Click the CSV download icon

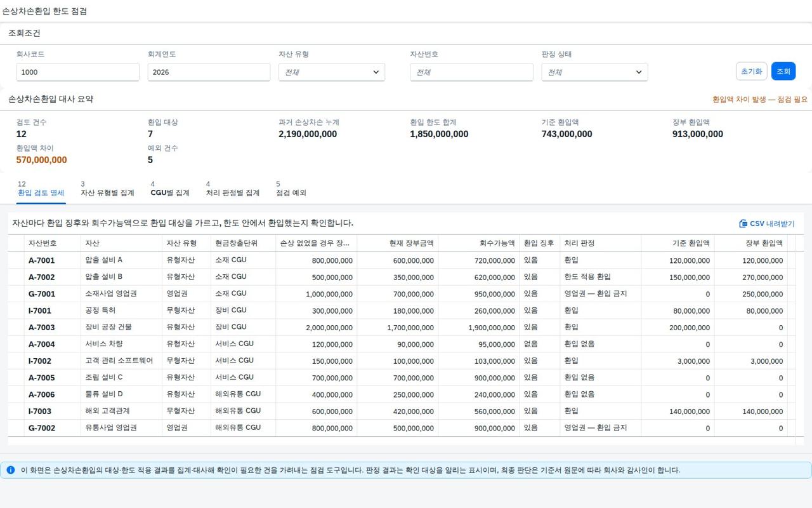coord(743,224)
